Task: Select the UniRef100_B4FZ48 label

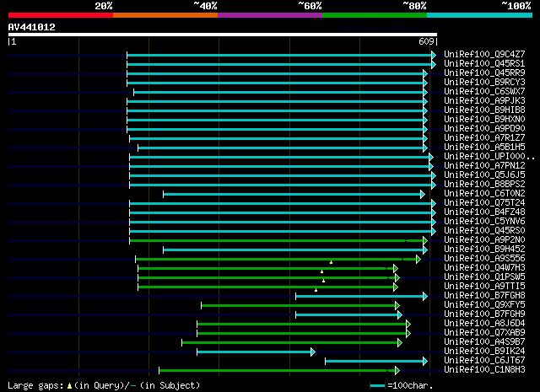Action: click(x=484, y=212)
